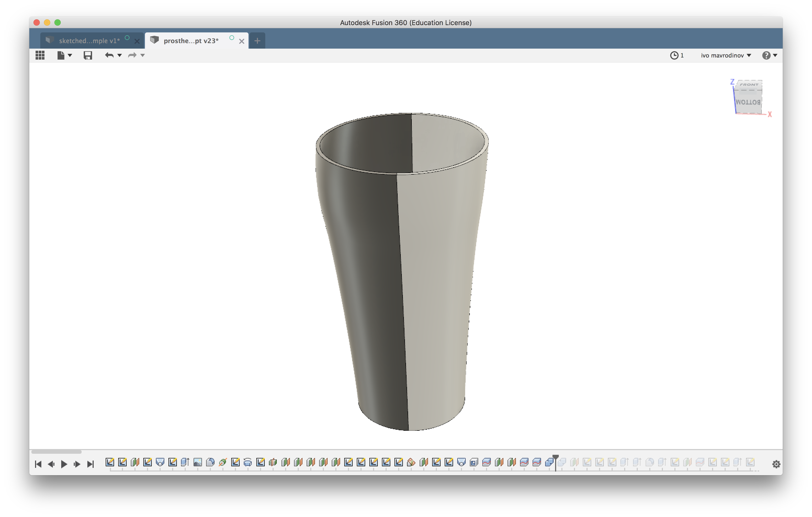Undo the last action
The height and width of the screenshot is (517, 812).
109,55
